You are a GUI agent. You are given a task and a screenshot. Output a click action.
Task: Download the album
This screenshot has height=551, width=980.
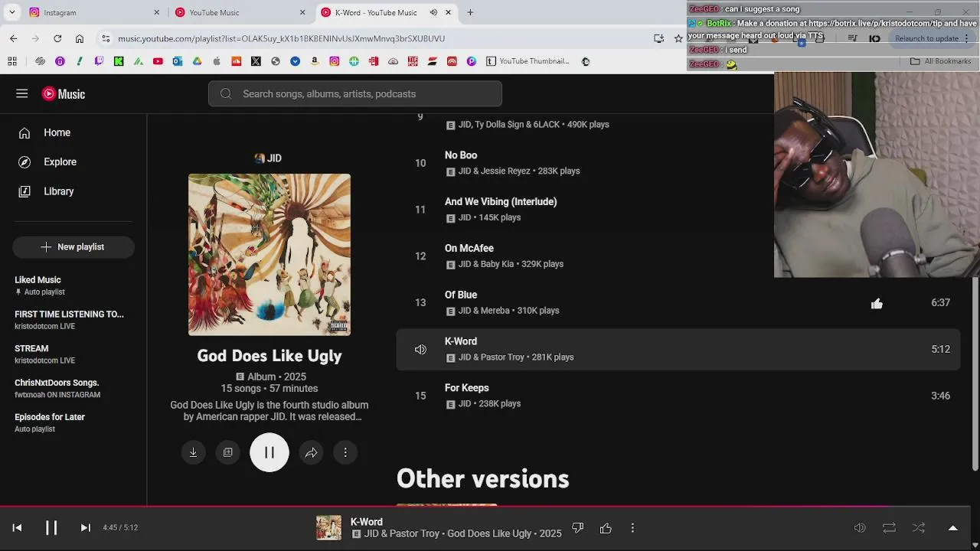(x=193, y=452)
